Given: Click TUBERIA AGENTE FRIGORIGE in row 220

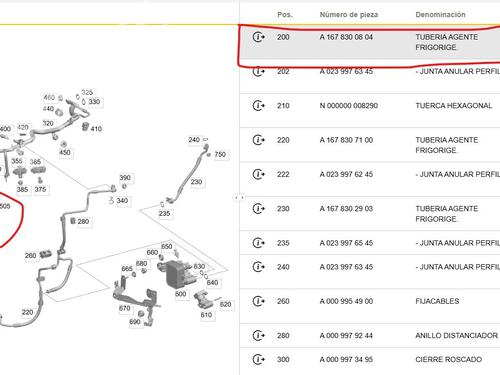Looking at the screenshot, I should pos(447,145).
